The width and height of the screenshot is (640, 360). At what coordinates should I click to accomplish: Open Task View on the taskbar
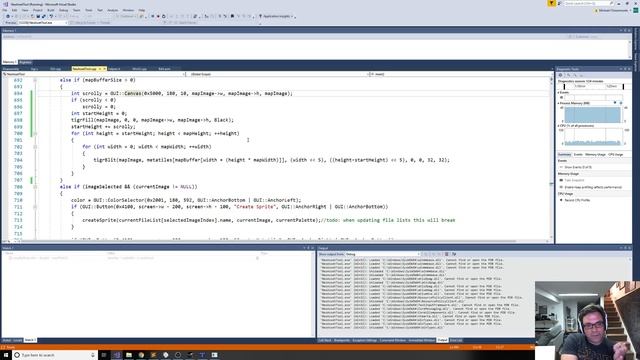[x=104, y=355]
